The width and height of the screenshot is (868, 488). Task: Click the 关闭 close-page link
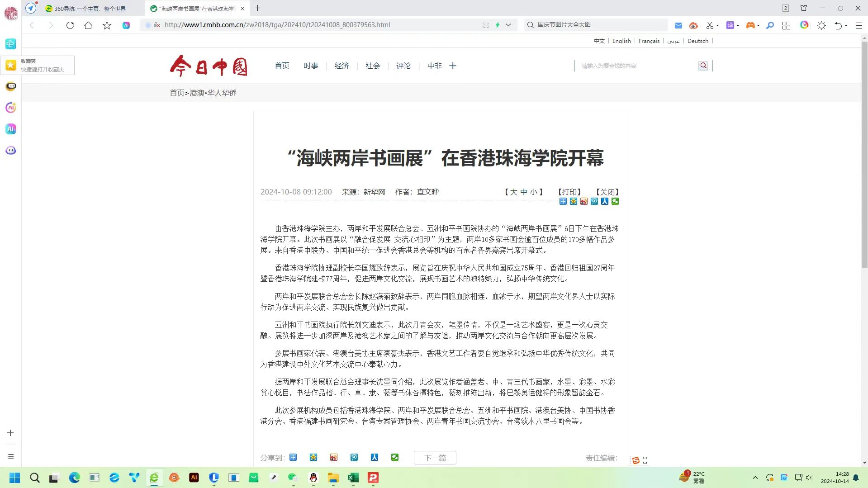[x=607, y=192]
